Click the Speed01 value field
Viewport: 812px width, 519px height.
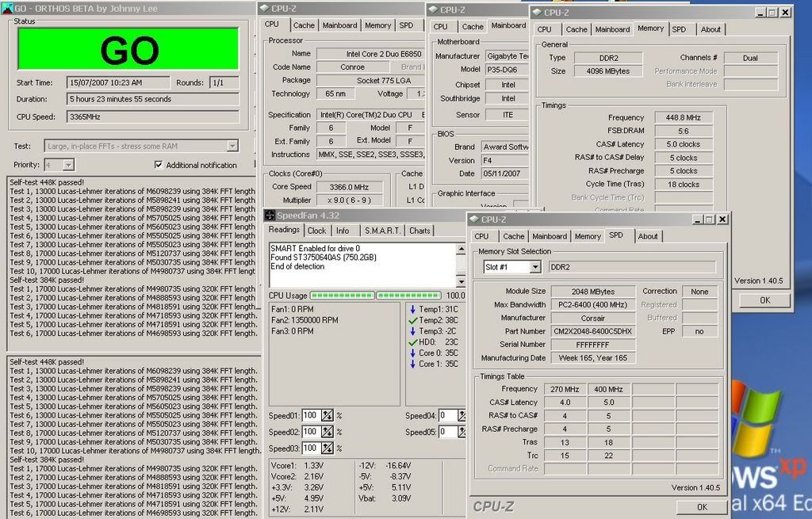[311, 415]
